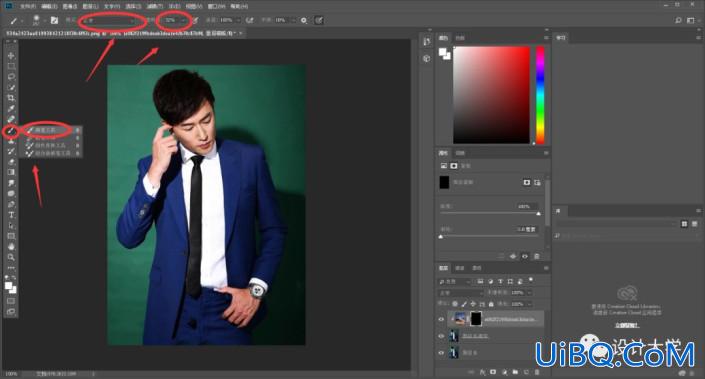Select the Lasso tool

pyautogui.click(x=11, y=77)
